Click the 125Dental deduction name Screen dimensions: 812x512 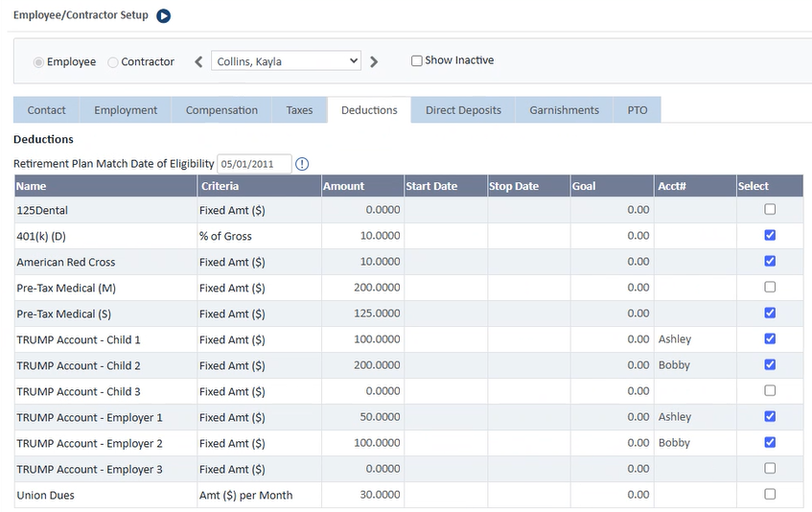tap(42, 211)
